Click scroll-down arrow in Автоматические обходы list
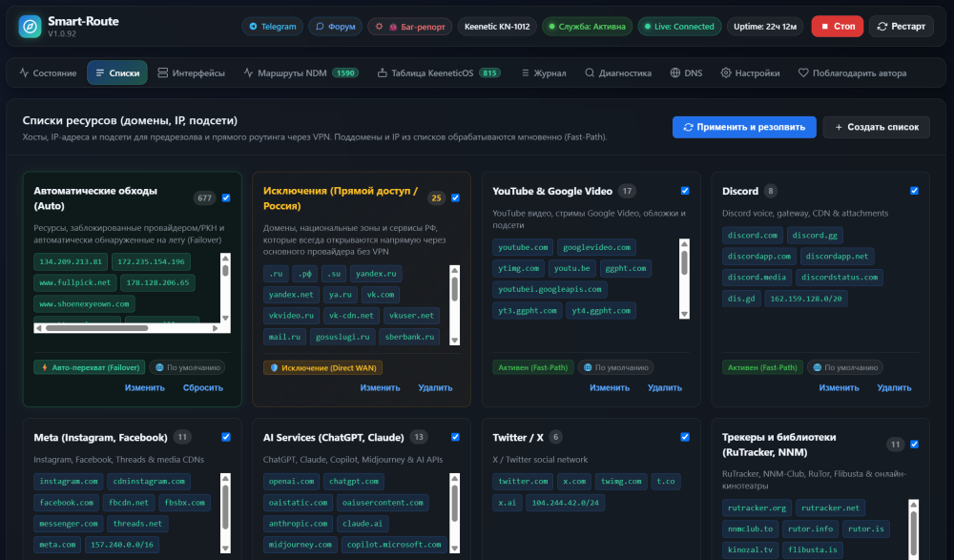Screen dimensions: 954x560 [226, 318]
